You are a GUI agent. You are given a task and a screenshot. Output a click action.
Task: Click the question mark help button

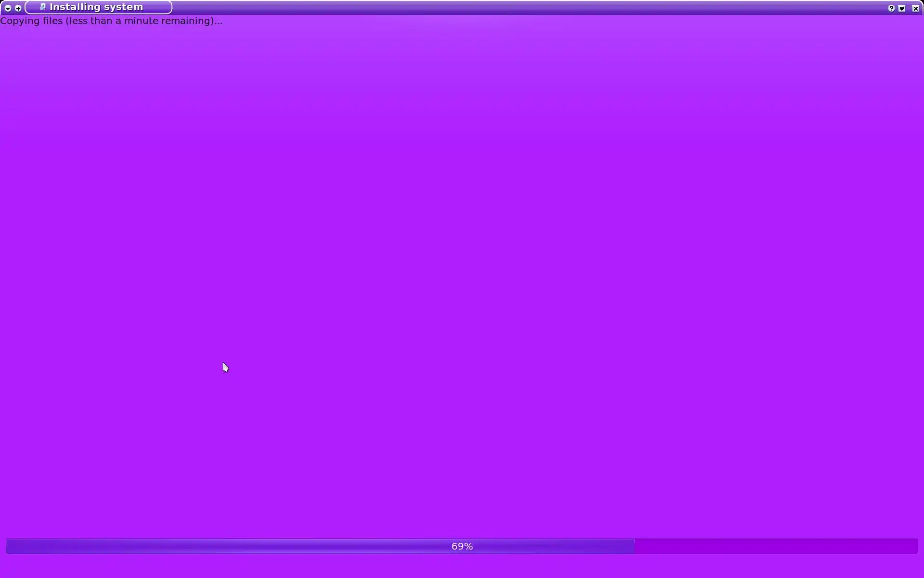tap(891, 8)
